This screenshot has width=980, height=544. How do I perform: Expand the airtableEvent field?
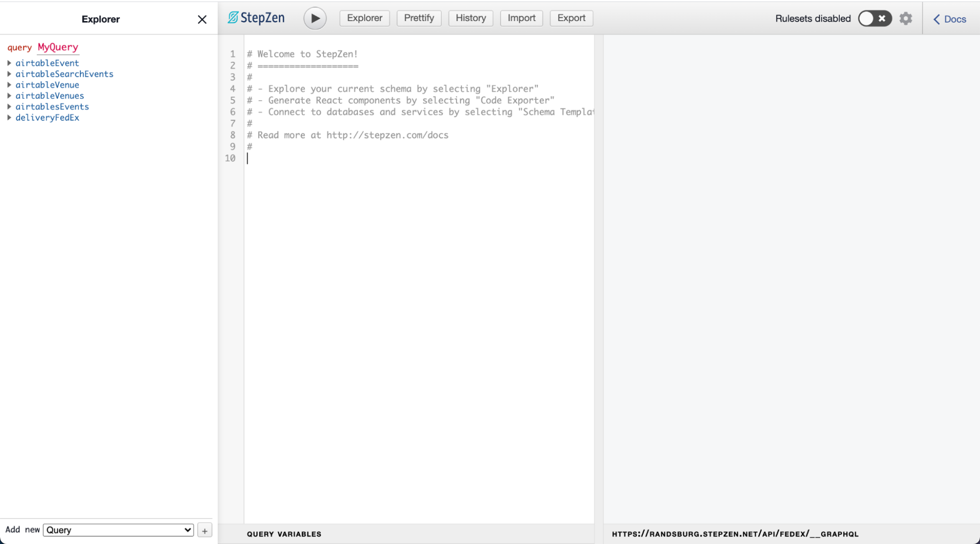[9, 63]
